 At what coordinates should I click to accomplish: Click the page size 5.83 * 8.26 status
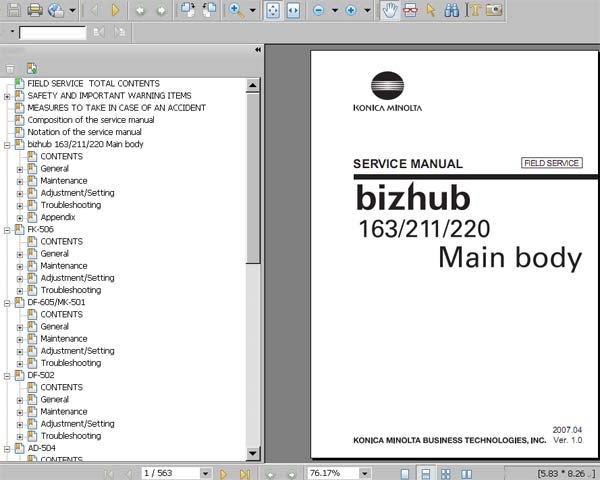point(566,474)
